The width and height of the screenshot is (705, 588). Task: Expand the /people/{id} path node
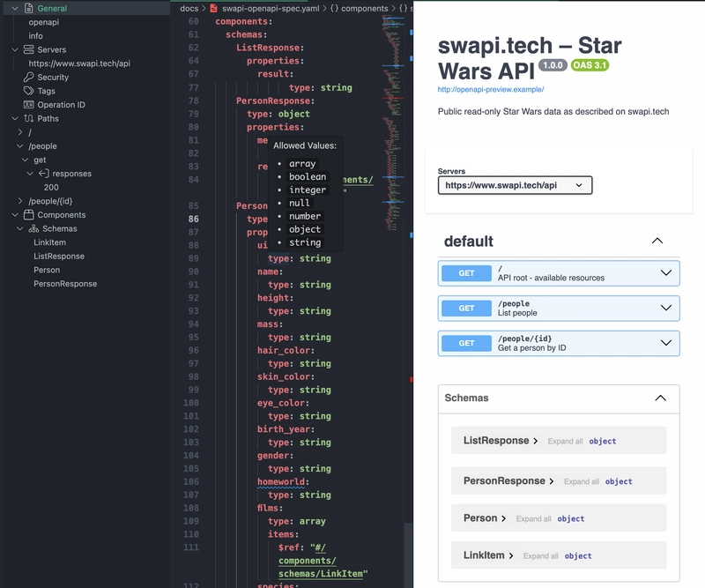click(19, 201)
